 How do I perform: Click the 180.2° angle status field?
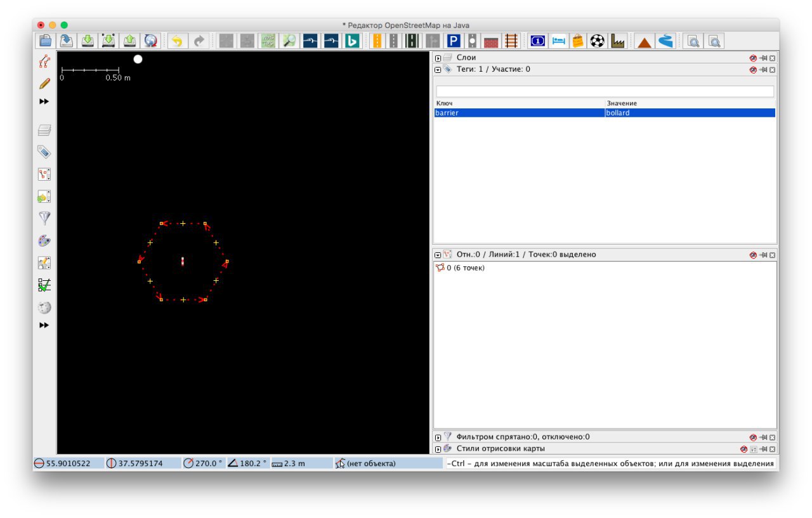click(x=247, y=463)
